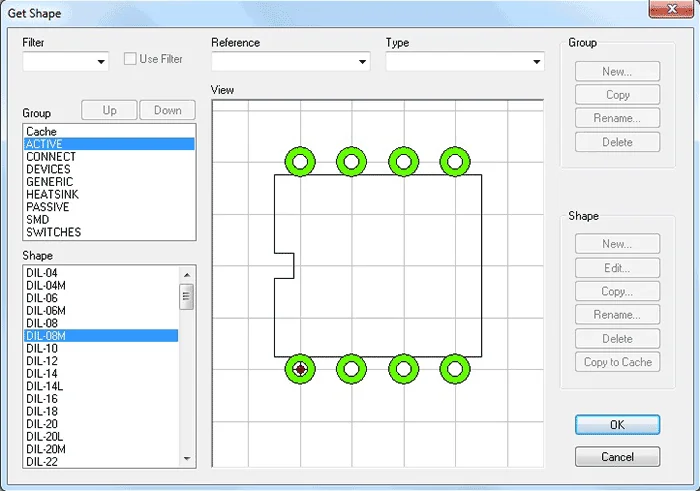Viewport: 700px width, 491px height.
Task: Select shape DIL-06
Action: point(101,298)
